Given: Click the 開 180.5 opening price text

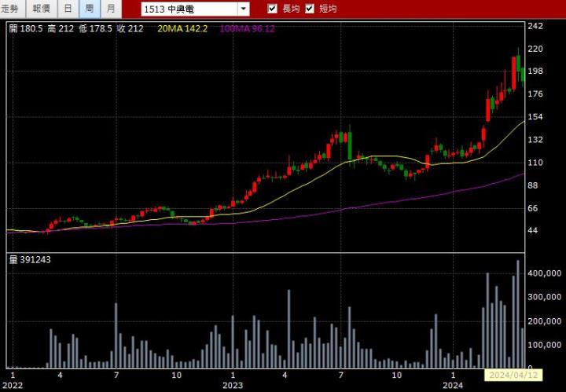Looking at the screenshot, I should coord(26,29).
